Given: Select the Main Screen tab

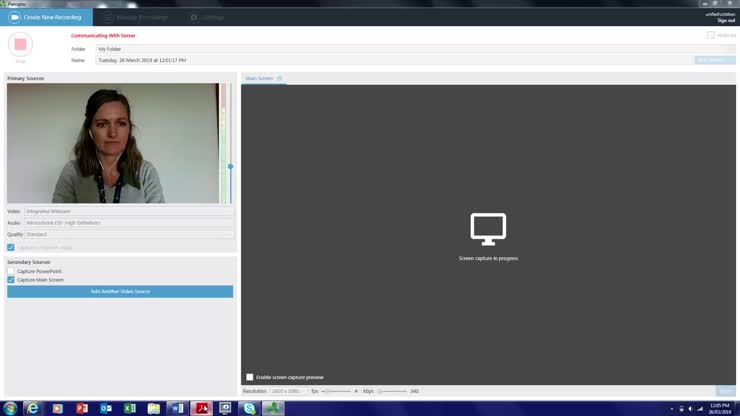Looking at the screenshot, I should (260, 78).
